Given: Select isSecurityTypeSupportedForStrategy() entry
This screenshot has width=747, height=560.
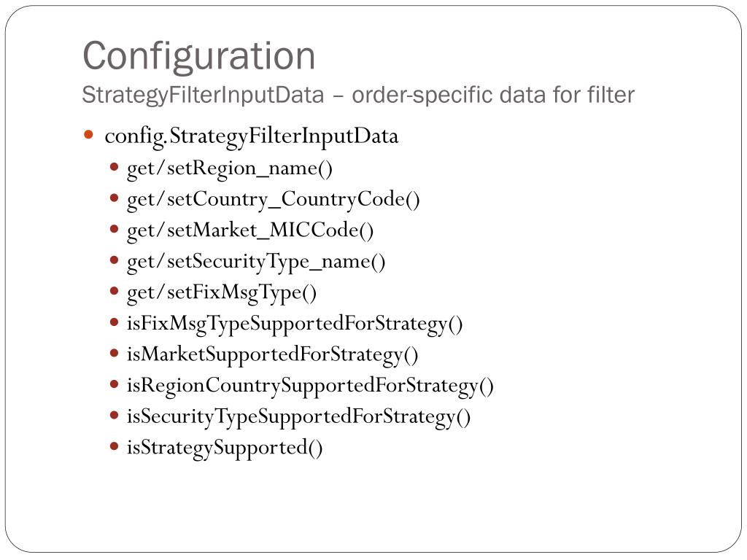Looking at the screenshot, I should pyautogui.click(x=298, y=416).
